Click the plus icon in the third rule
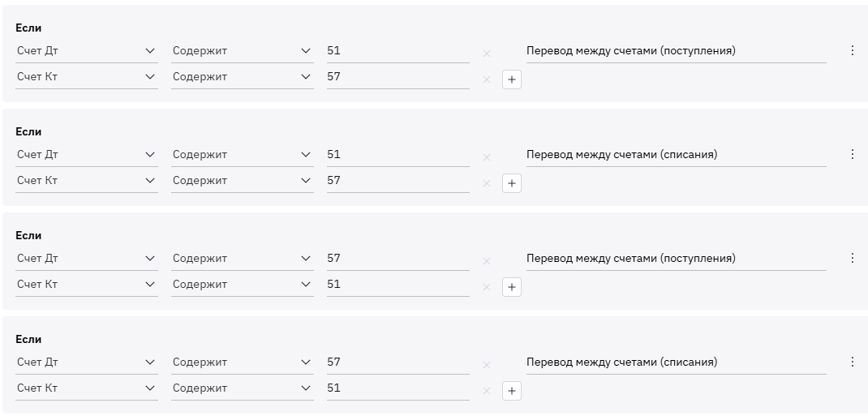Screen dimensions: 868x416 [x=511, y=287]
